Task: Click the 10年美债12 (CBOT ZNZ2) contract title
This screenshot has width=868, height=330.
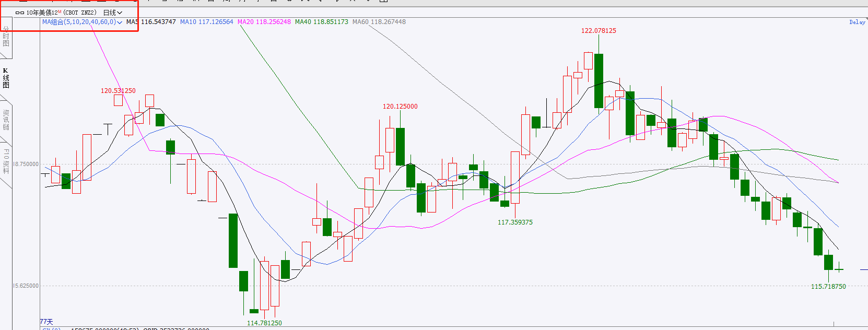Action: click(x=61, y=13)
